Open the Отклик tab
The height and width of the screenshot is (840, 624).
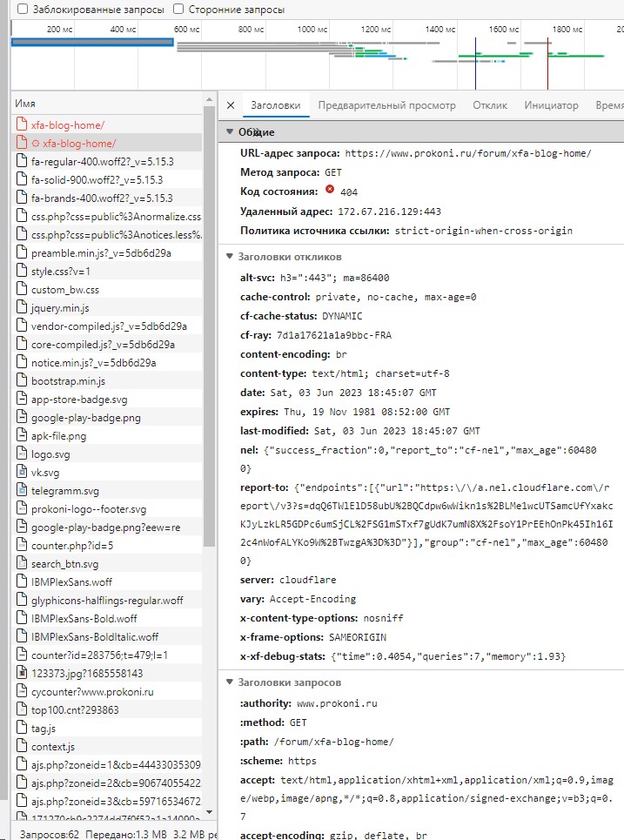pyautogui.click(x=490, y=105)
